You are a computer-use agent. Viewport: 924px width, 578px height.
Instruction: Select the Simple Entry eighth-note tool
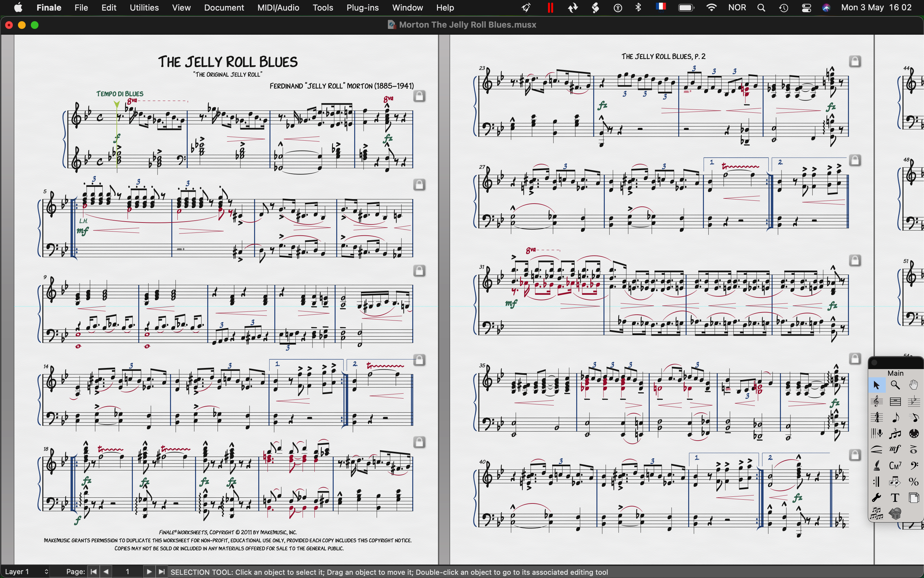click(x=896, y=417)
